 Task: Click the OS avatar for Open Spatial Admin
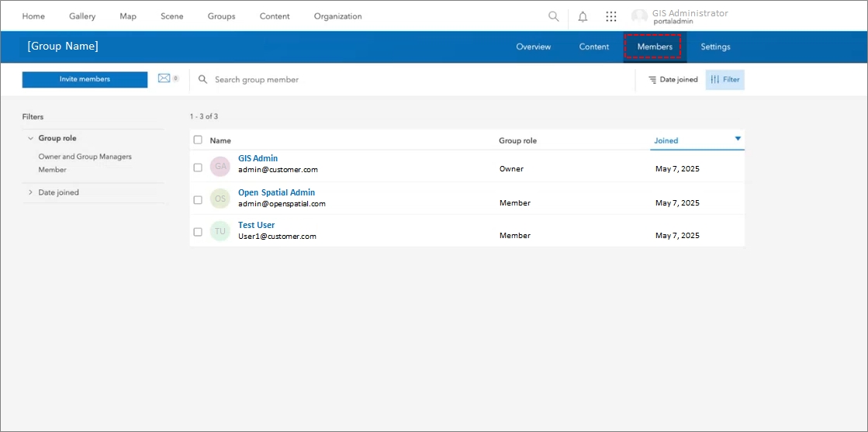(220, 199)
